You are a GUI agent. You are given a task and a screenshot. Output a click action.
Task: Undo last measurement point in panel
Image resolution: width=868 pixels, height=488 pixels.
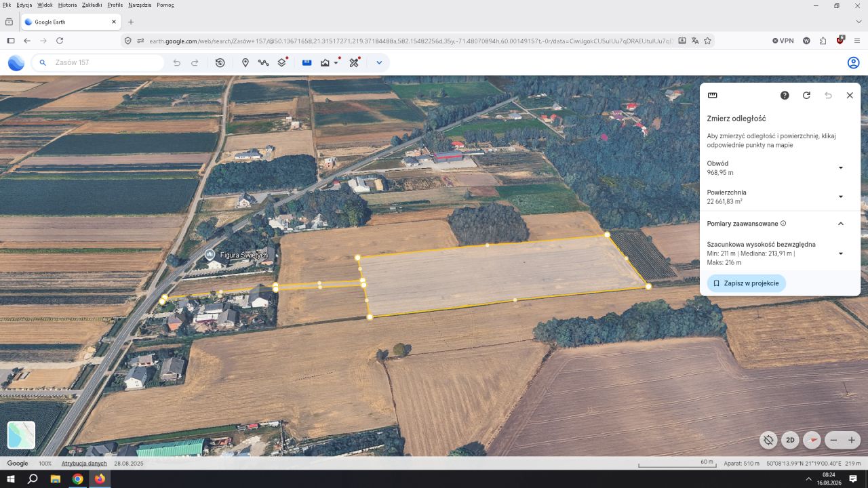tap(828, 96)
